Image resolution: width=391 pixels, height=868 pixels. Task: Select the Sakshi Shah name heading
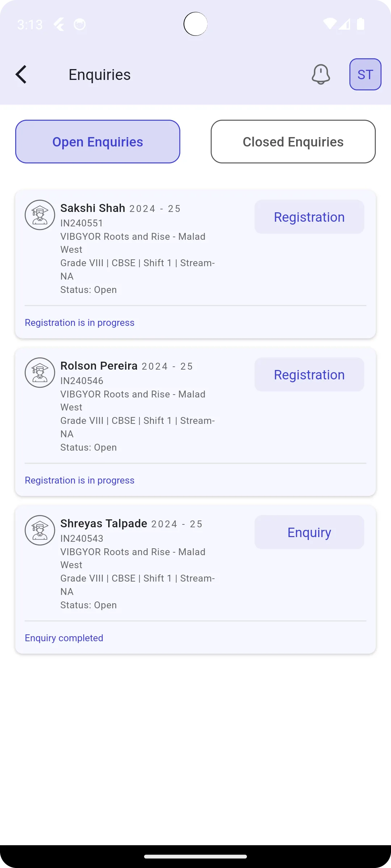click(x=93, y=208)
